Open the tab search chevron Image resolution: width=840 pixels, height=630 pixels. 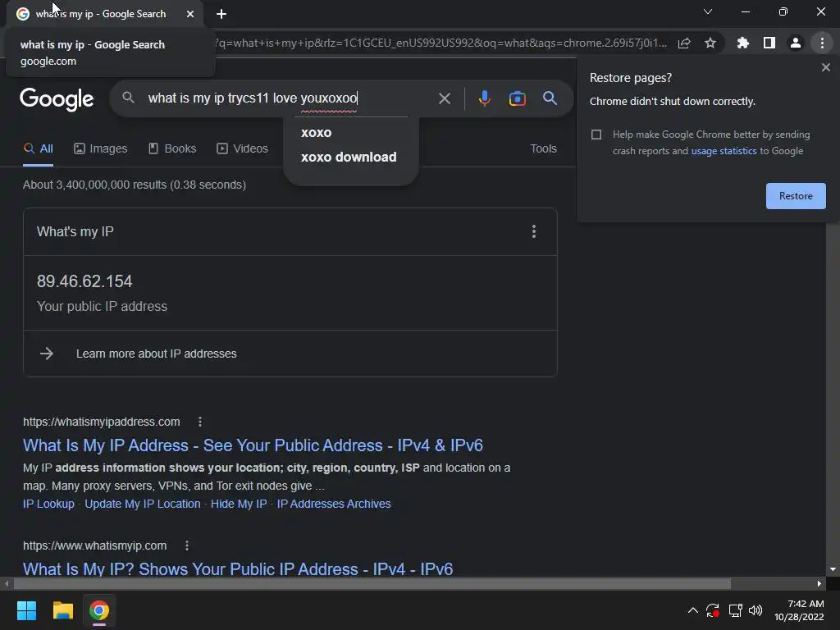708,11
